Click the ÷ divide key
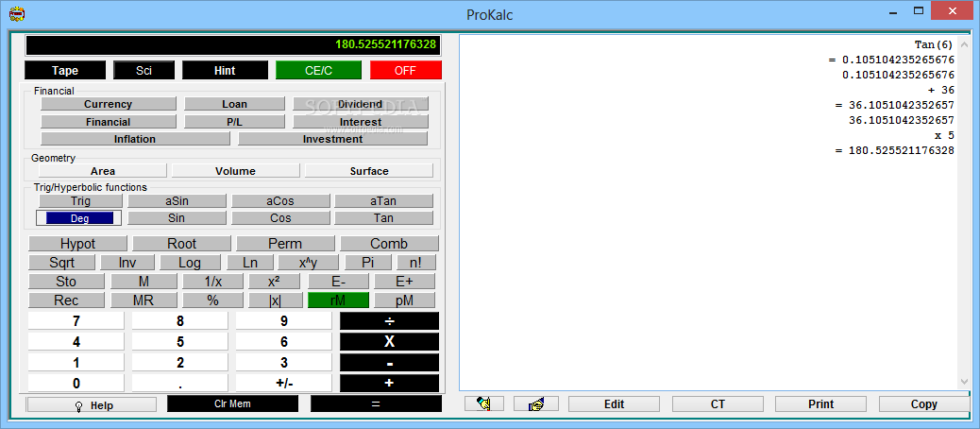980x429 pixels. (389, 321)
